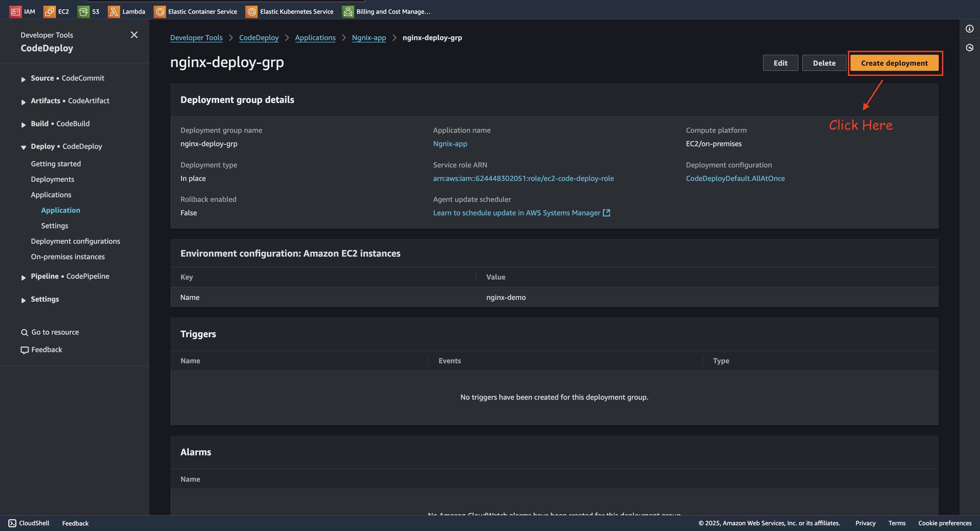980x531 pixels.
Task: Follow Developer Tools breadcrumb link
Action: 196,38
